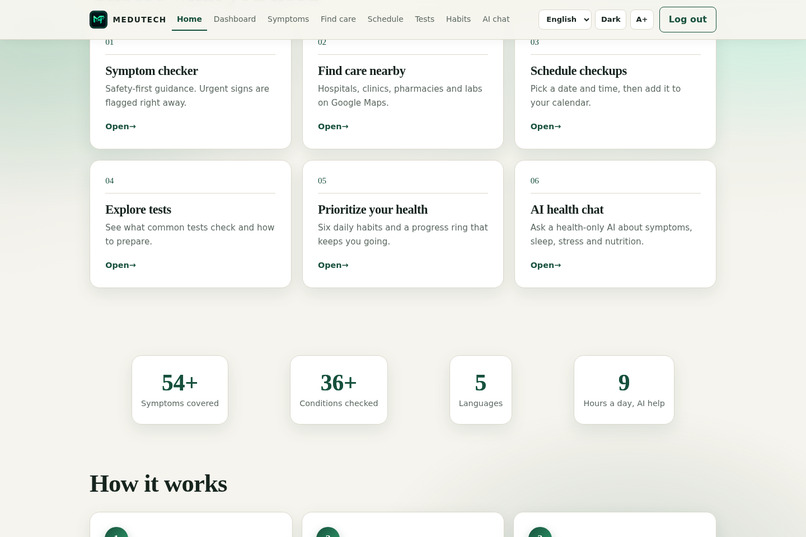Go to the Home tab

point(189,19)
